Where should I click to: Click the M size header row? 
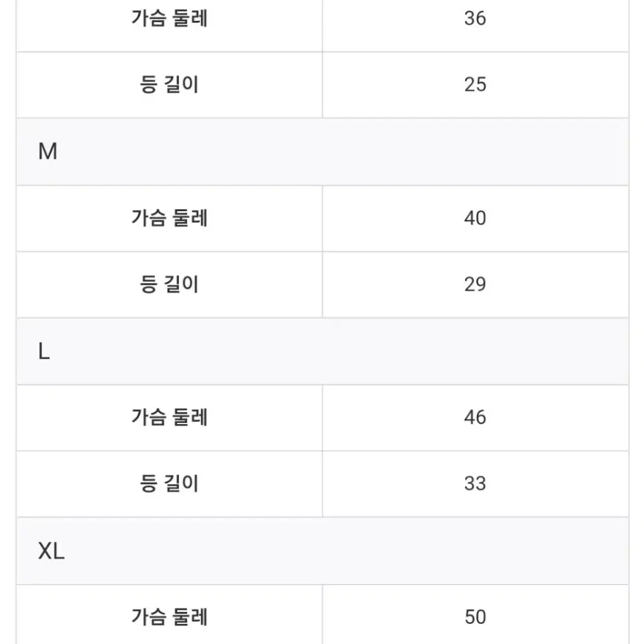pyautogui.click(x=323, y=152)
